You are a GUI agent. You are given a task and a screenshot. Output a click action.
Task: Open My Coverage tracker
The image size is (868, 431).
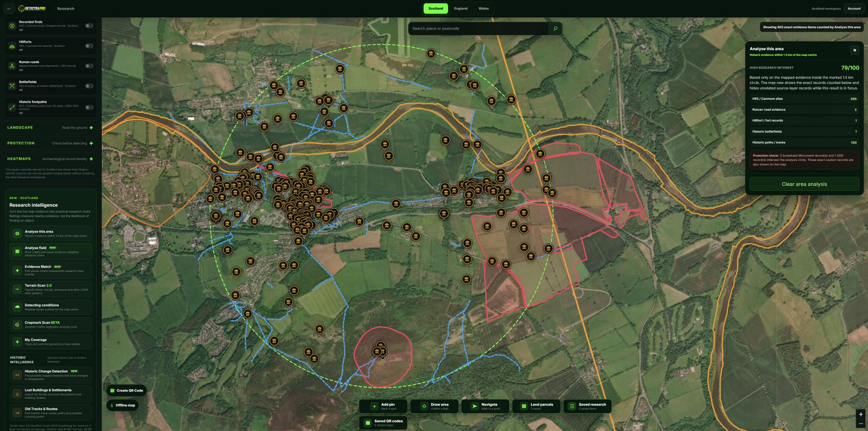(x=51, y=341)
